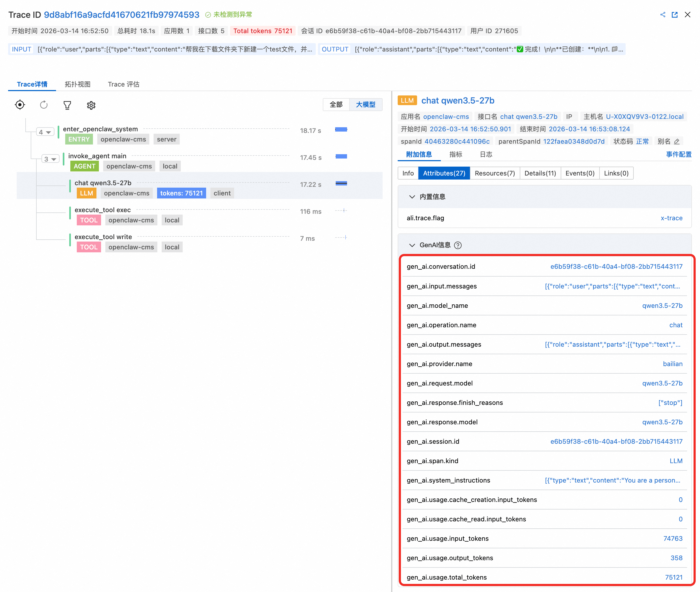Click the alias edit pencil icon
700x592 pixels.
point(677,141)
